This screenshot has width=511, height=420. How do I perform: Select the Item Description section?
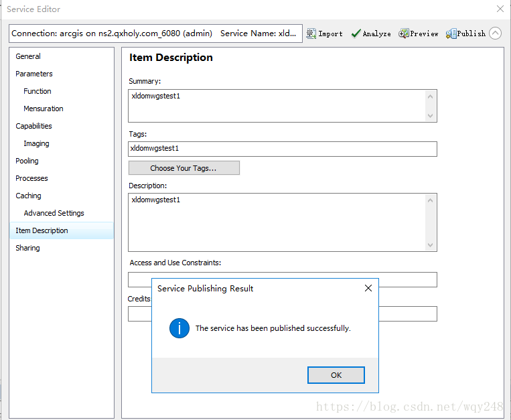click(x=61, y=230)
